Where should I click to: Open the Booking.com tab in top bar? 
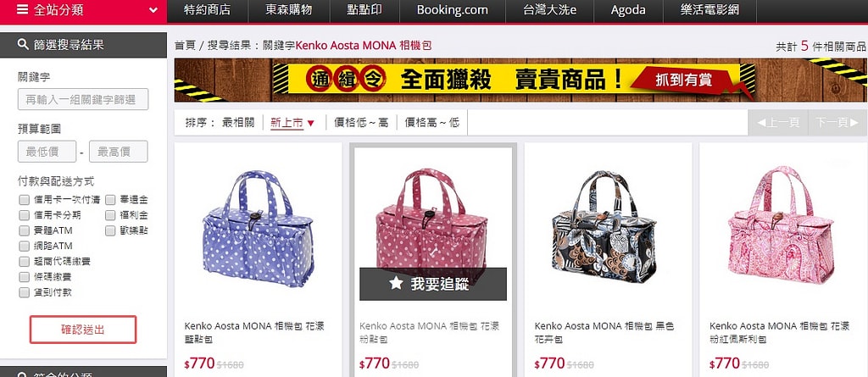pos(453,10)
